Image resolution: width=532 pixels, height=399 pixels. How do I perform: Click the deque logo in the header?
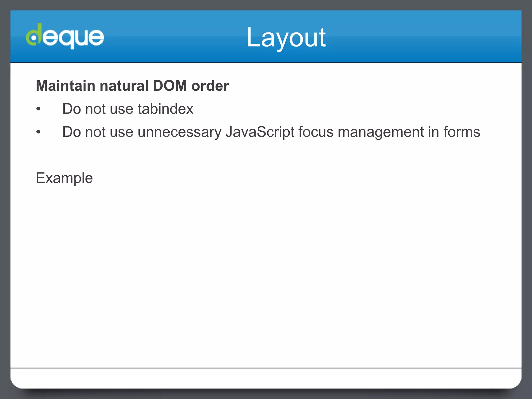[x=65, y=36]
